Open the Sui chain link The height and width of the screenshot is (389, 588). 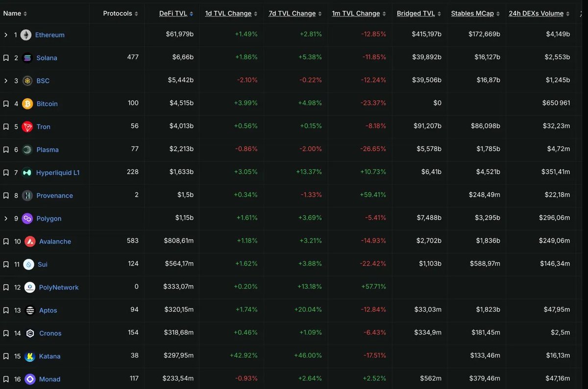coord(43,265)
